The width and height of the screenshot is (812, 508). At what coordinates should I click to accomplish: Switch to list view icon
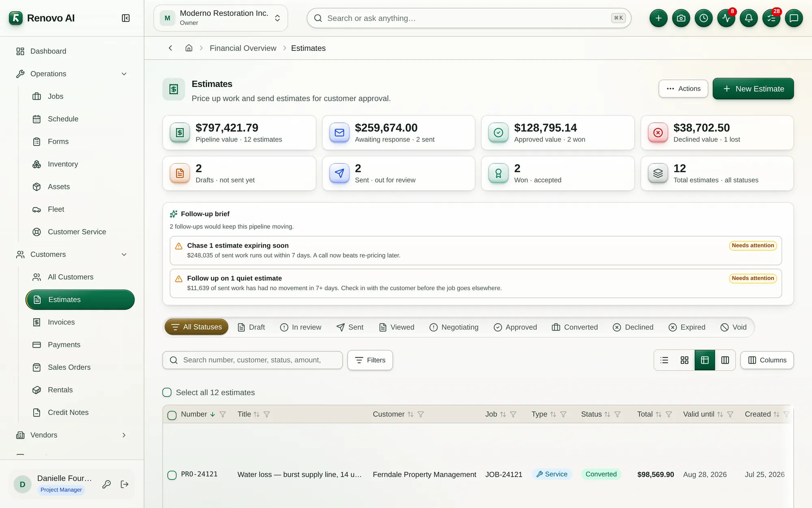[x=664, y=360]
